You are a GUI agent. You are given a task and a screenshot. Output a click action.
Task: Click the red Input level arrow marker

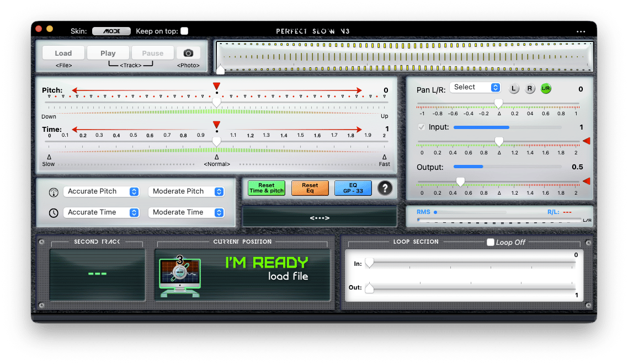click(x=587, y=141)
